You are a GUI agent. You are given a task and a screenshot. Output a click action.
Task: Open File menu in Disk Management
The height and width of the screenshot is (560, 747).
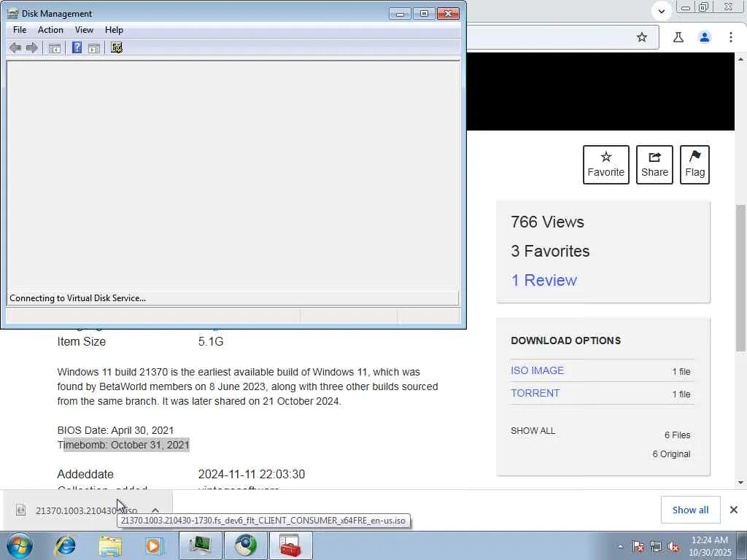[20, 29]
